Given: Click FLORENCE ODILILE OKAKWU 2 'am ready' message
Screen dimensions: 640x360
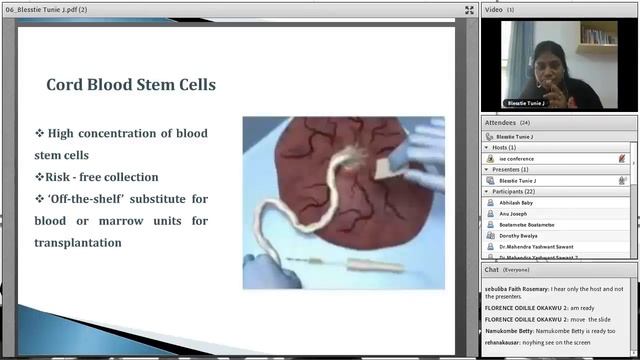Looking at the screenshot, I should [x=540, y=308].
